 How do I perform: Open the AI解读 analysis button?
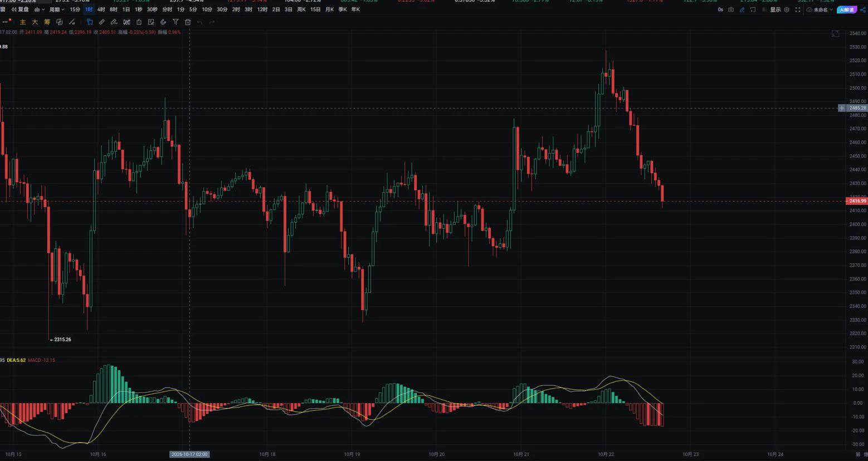(846, 9)
